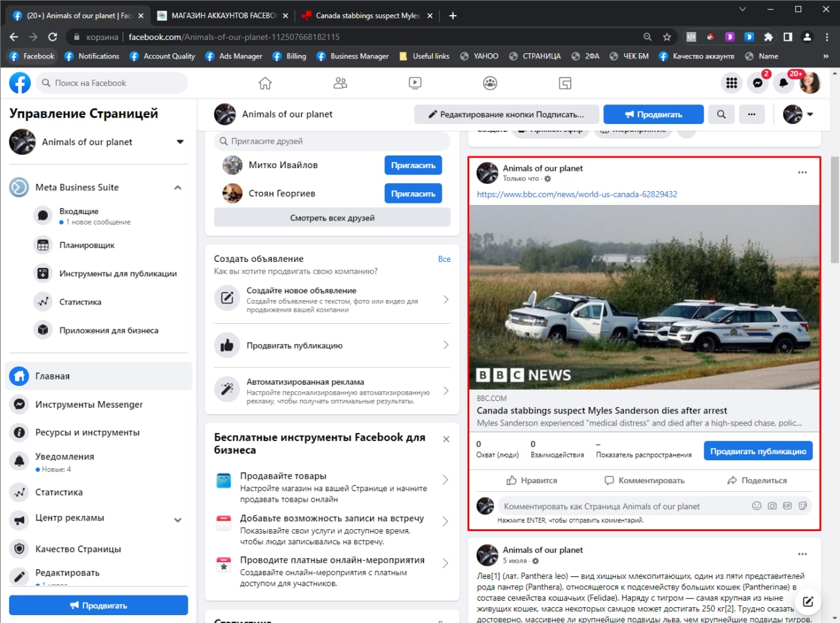The width and height of the screenshot is (840, 623).
Task: Open notifications bell icon
Action: 784,83
